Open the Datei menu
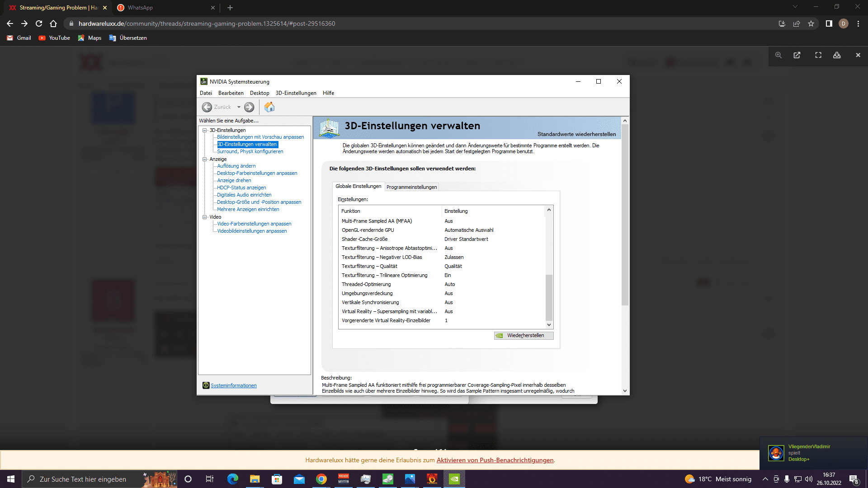Image resolution: width=868 pixels, height=488 pixels. (206, 93)
